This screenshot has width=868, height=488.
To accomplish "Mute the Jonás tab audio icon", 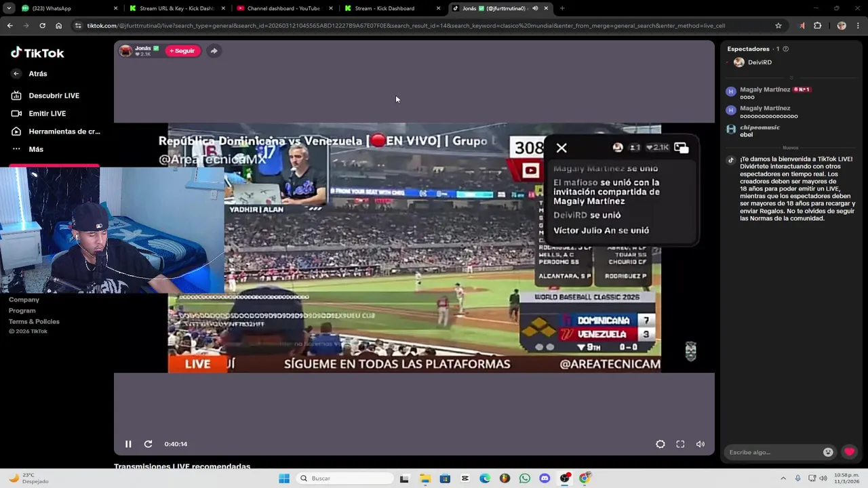I will pyautogui.click(x=535, y=8).
